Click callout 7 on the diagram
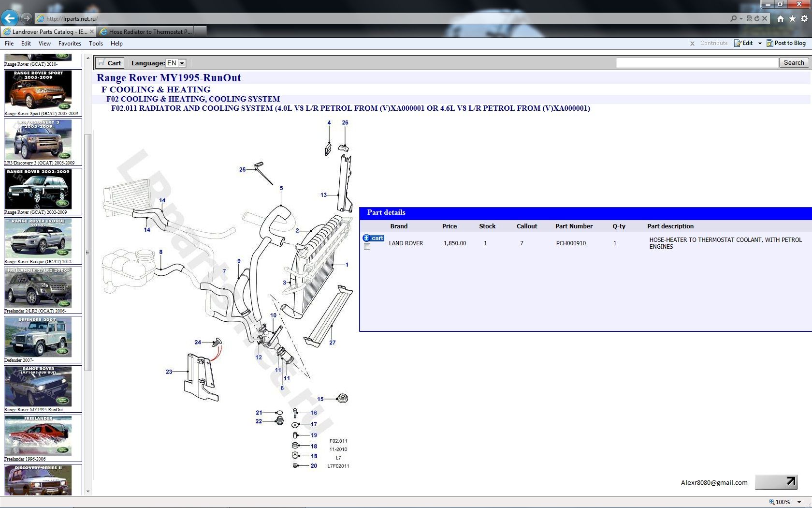The width and height of the screenshot is (812, 508). click(224, 271)
